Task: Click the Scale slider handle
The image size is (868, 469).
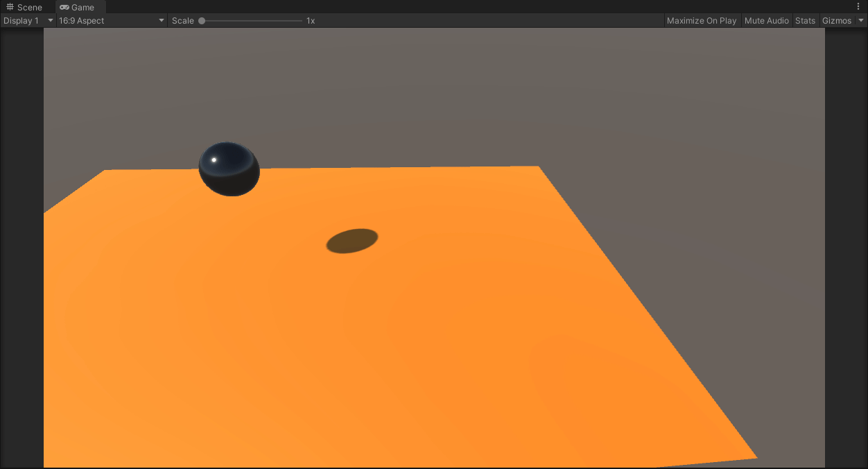Action: point(201,20)
